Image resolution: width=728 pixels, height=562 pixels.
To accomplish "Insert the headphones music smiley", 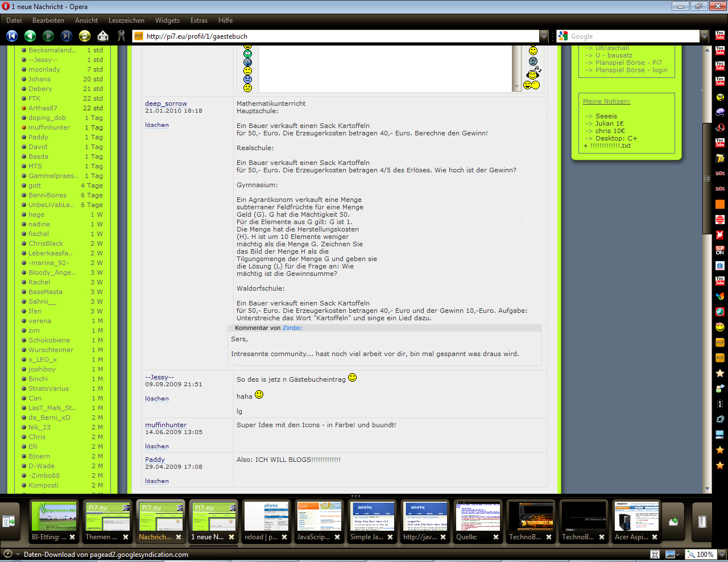I will tap(533, 73).
